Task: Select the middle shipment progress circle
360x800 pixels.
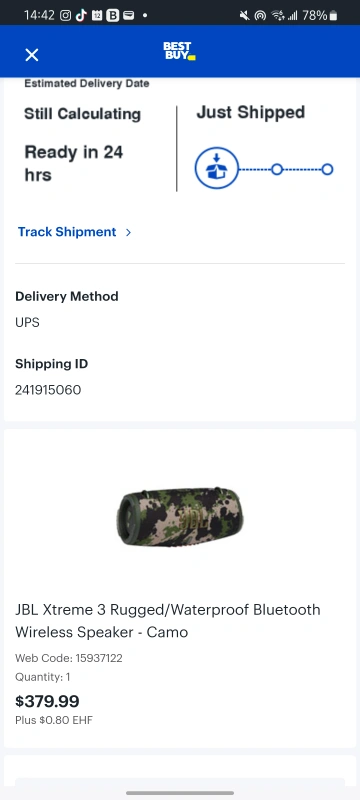Action: tap(276, 169)
